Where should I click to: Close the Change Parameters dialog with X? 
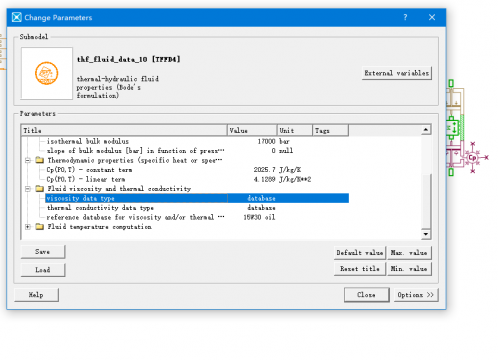(x=432, y=17)
